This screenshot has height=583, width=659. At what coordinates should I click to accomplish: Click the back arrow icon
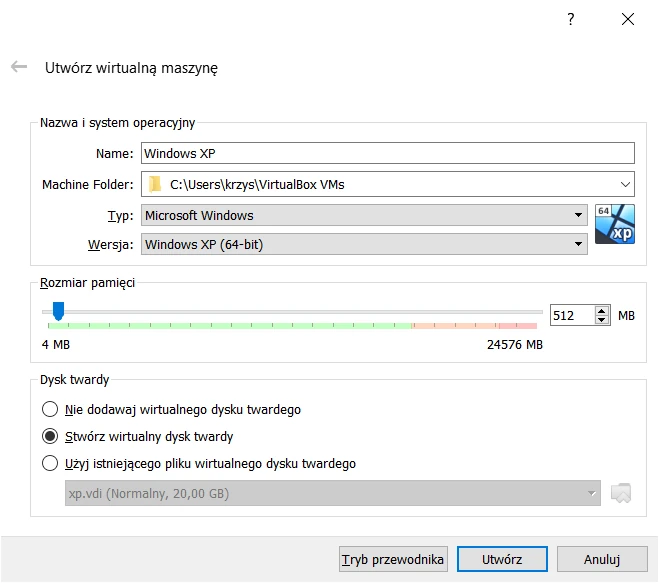pos(19,66)
